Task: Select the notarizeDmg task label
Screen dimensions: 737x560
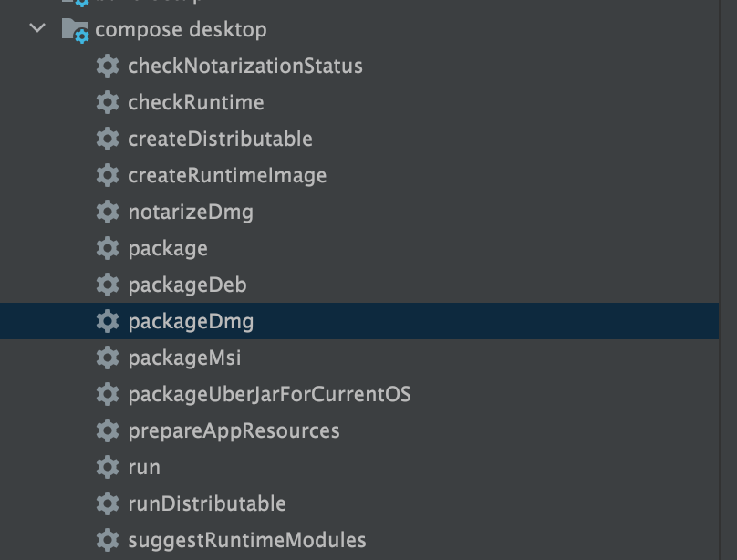Action: point(191,212)
